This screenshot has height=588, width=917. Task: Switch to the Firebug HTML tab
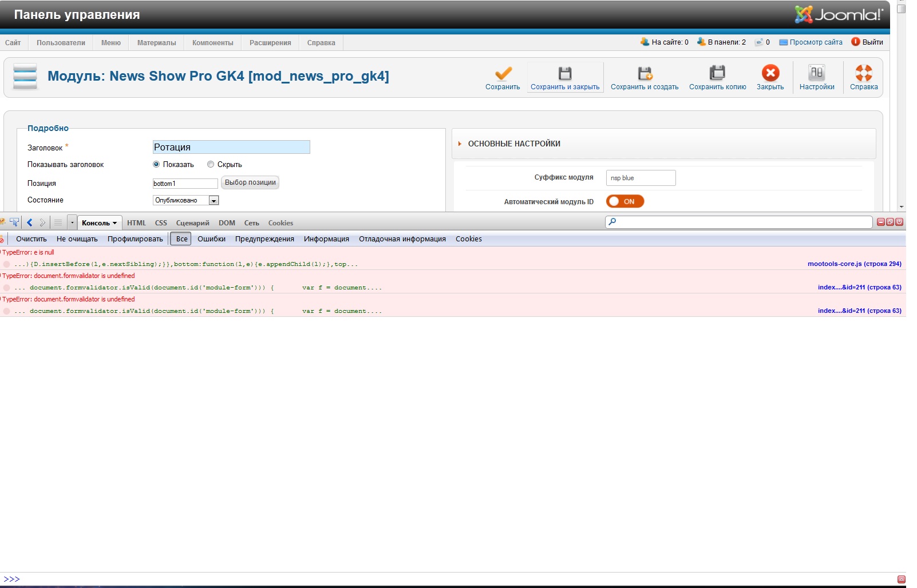point(136,223)
